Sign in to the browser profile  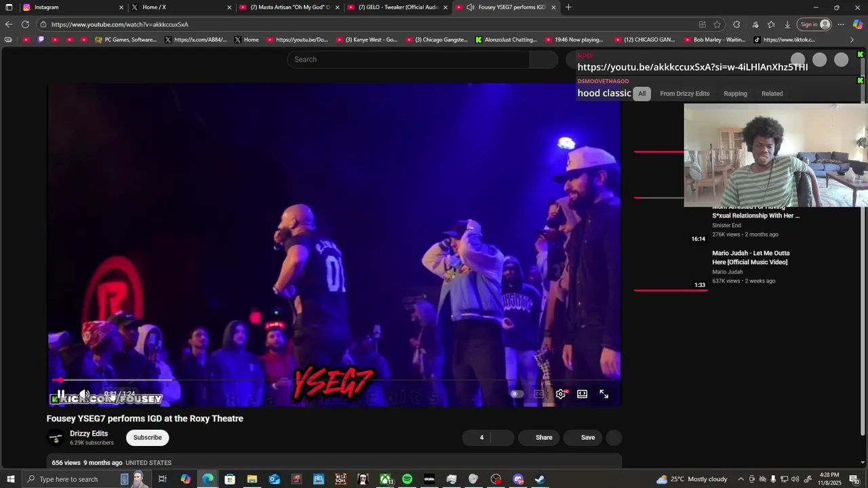pyautogui.click(x=814, y=24)
